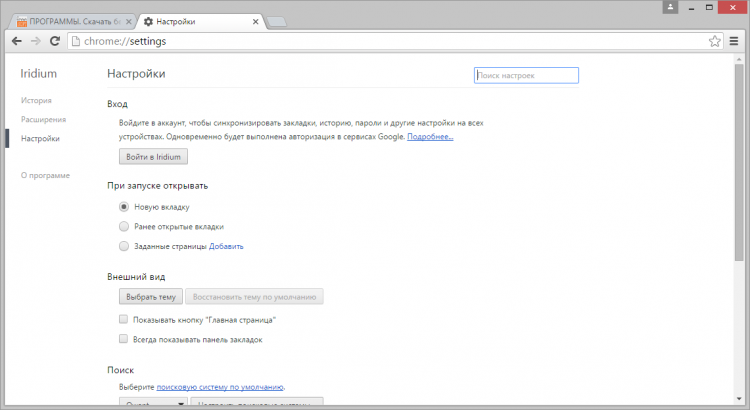Select the Заданные страницы radio option
This screenshot has height=410, width=750.
124,246
